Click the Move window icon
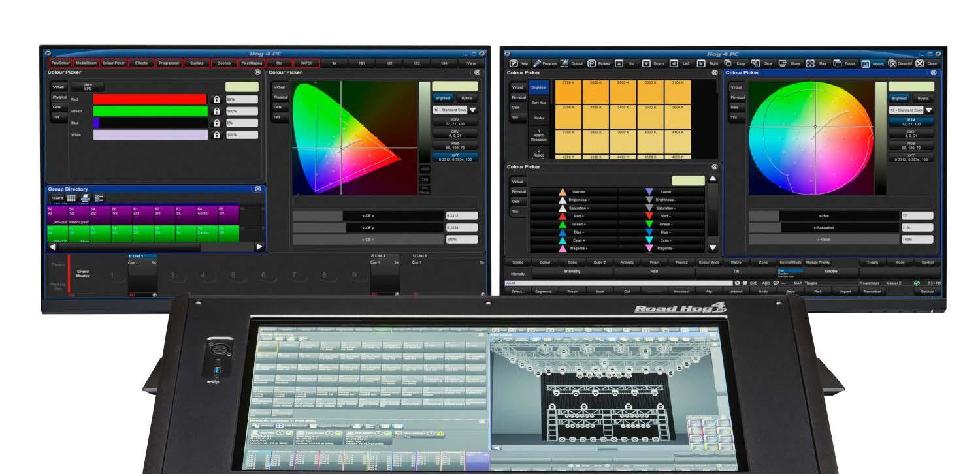 tap(783, 63)
